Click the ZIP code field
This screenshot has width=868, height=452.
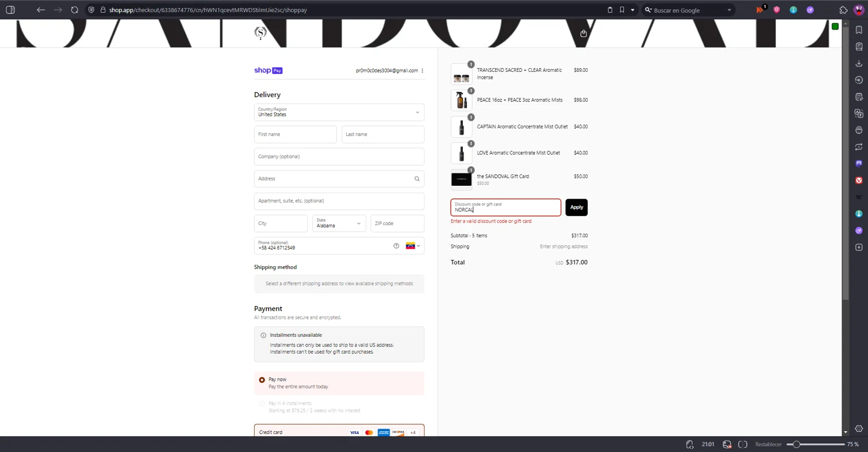click(x=398, y=223)
